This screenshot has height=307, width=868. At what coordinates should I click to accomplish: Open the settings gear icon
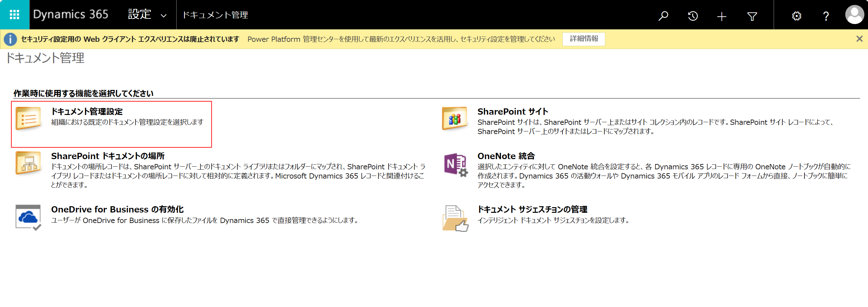pyautogui.click(x=797, y=15)
